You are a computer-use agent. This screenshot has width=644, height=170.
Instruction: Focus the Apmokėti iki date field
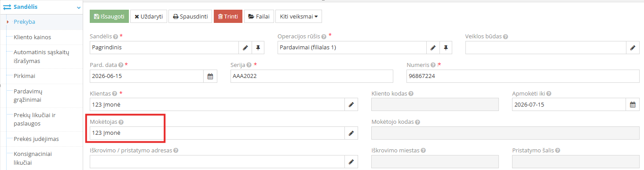pyautogui.click(x=569, y=104)
